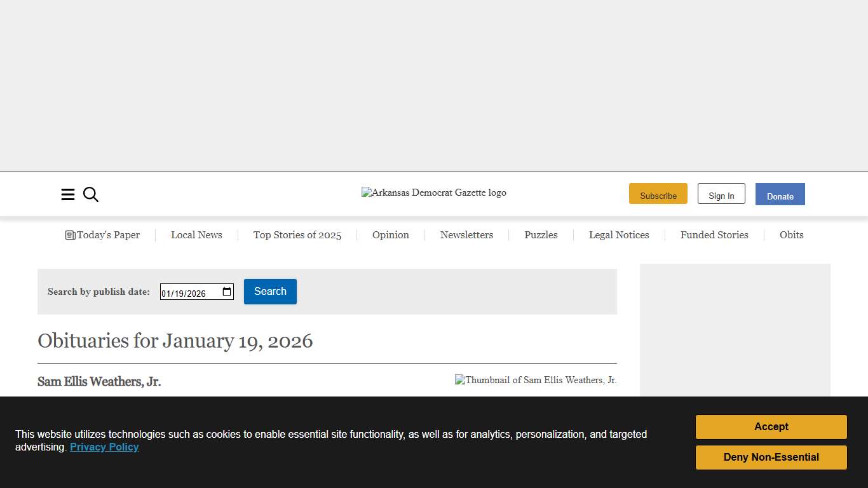The width and height of the screenshot is (868, 488).
Task: Open the calendar picker in date field
Action: (227, 292)
